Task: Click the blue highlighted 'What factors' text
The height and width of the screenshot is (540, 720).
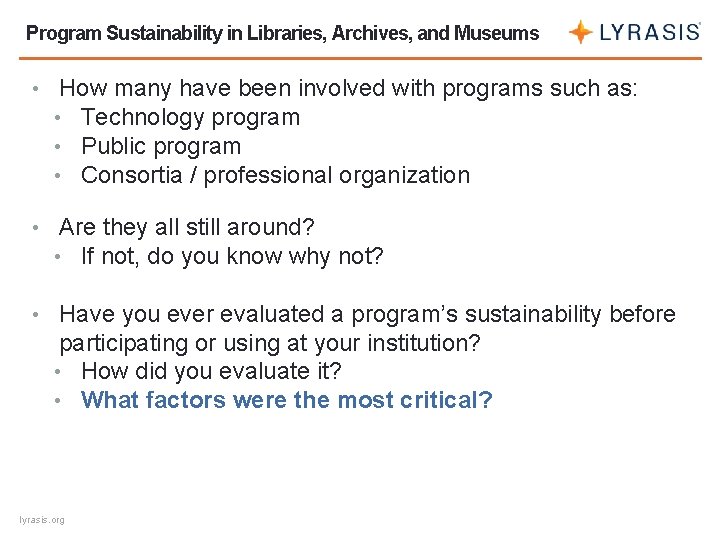Action: (x=287, y=400)
